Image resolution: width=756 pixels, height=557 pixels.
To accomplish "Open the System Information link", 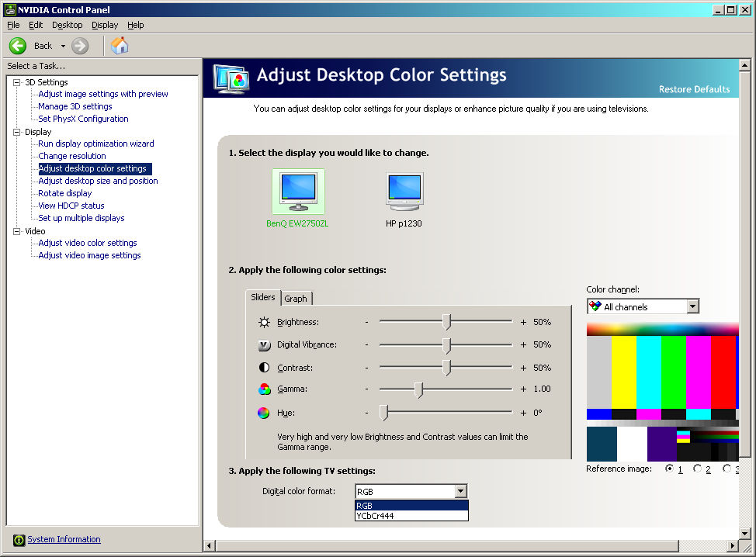I will [64, 540].
